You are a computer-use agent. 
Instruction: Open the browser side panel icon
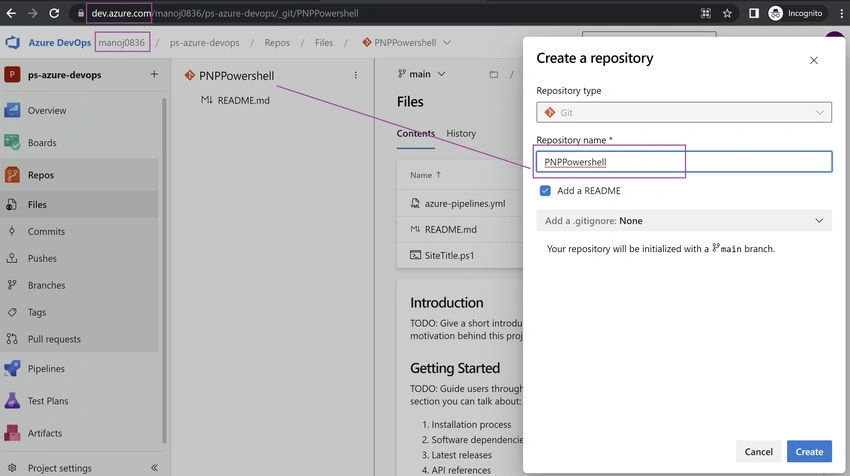754,13
